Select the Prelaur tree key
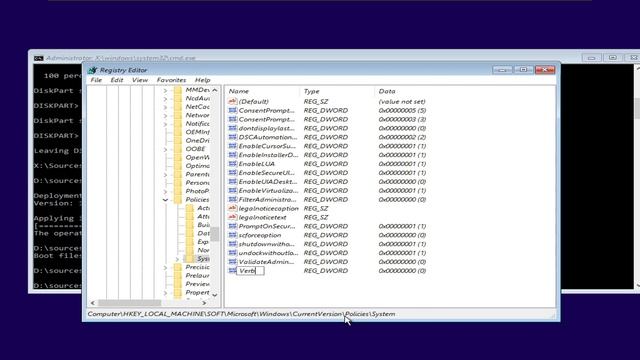 tap(198, 276)
